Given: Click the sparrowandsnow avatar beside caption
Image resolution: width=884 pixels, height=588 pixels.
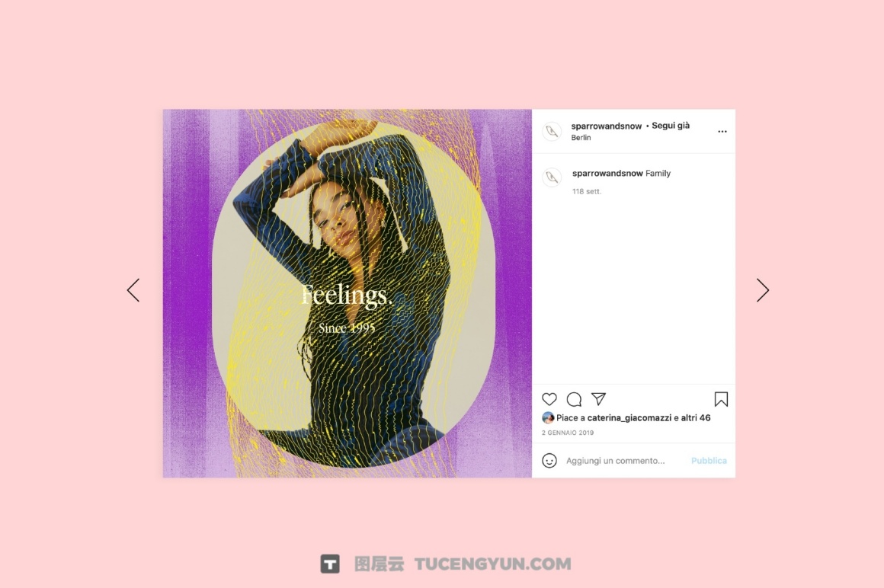Looking at the screenshot, I should (552, 177).
